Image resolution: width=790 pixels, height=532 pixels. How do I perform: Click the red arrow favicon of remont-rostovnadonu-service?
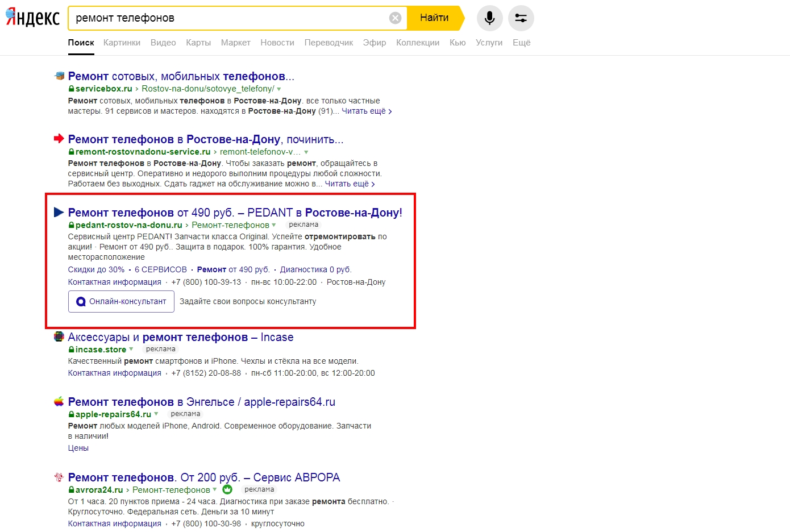click(59, 139)
